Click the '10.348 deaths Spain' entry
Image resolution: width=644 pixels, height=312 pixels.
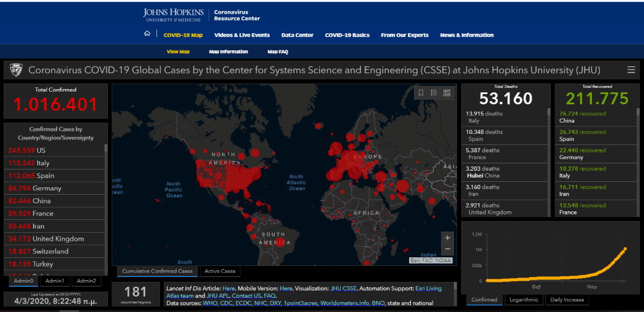point(505,136)
